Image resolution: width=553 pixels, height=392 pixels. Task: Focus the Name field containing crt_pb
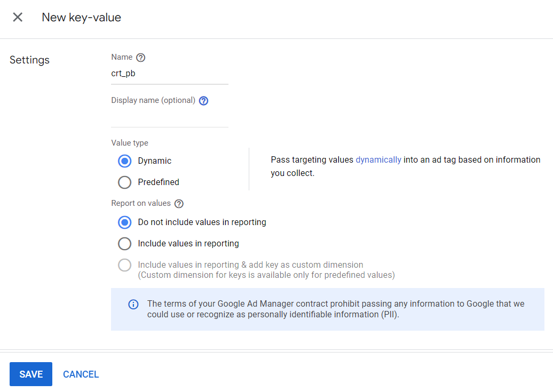[169, 74]
